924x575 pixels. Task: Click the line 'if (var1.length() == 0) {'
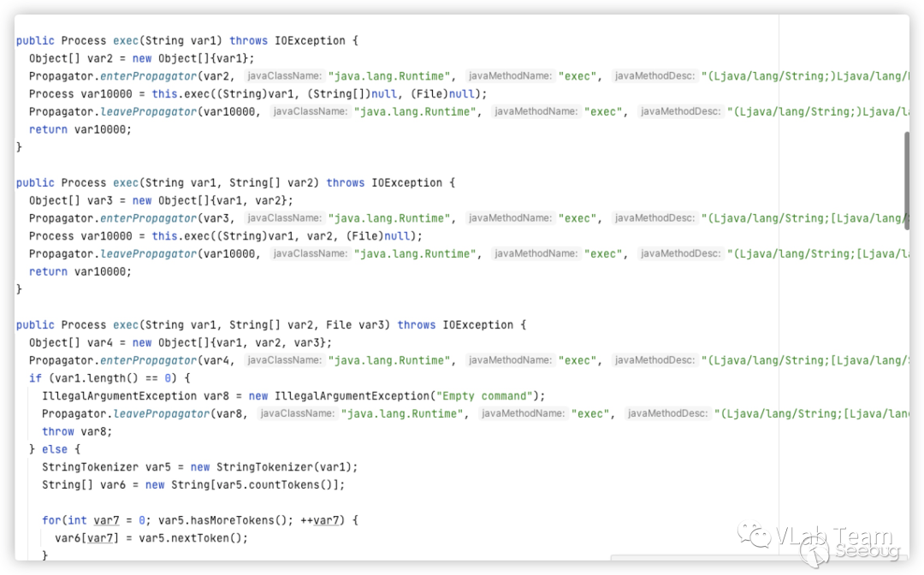coord(110,377)
